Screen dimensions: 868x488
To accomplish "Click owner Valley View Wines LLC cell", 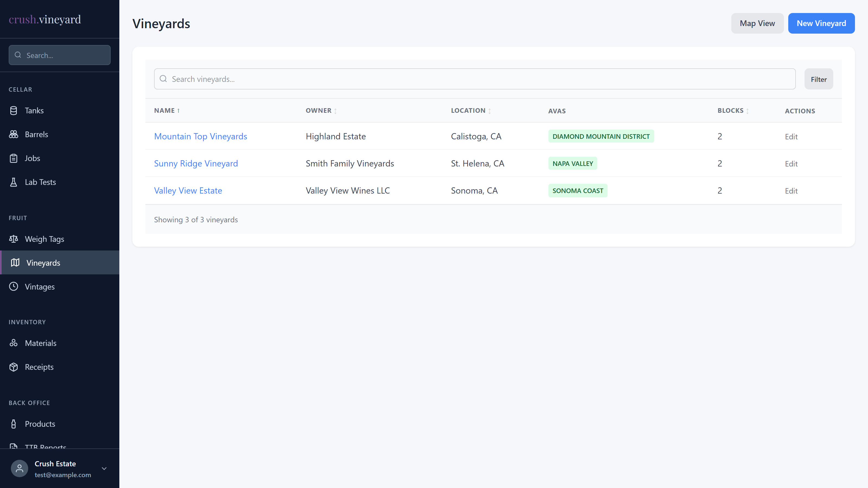I will click(347, 191).
